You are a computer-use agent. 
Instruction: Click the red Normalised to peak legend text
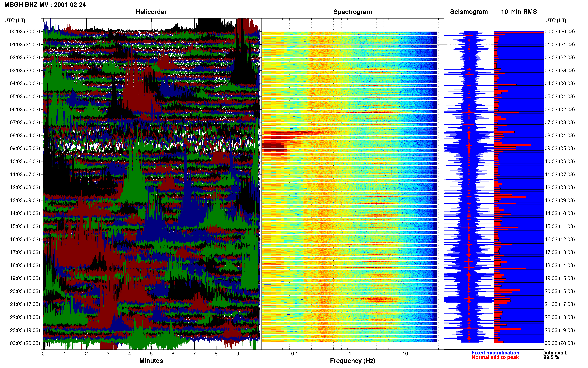click(x=495, y=357)
